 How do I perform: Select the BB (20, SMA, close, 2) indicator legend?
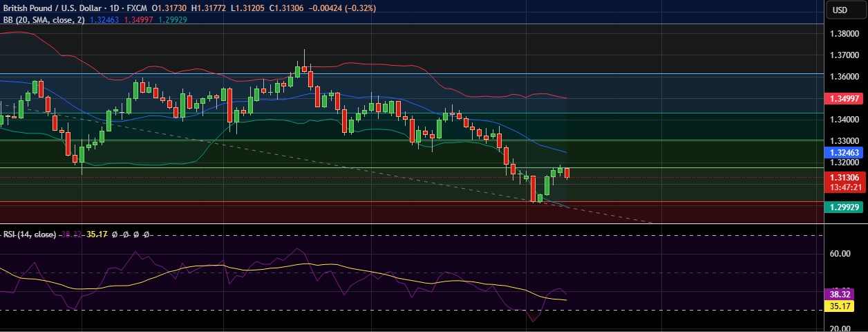(x=44, y=20)
